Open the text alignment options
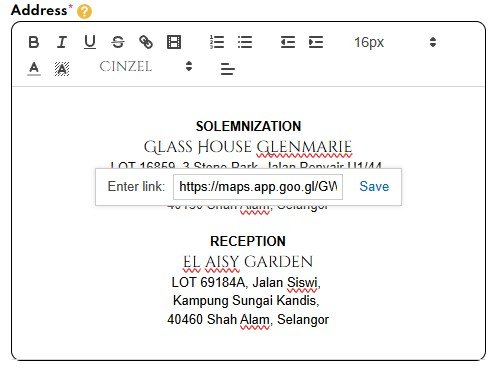496x372 pixels. [228, 69]
